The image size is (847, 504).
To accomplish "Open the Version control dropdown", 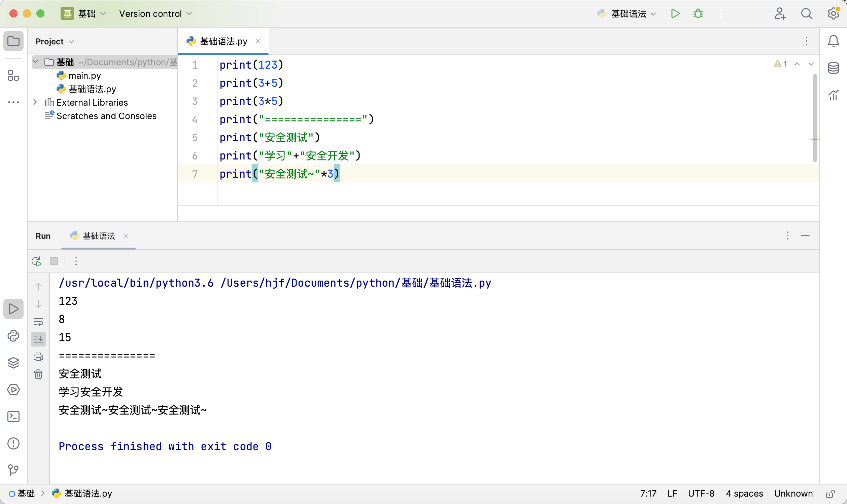I will pyautogui.click(x=156, y=13).
